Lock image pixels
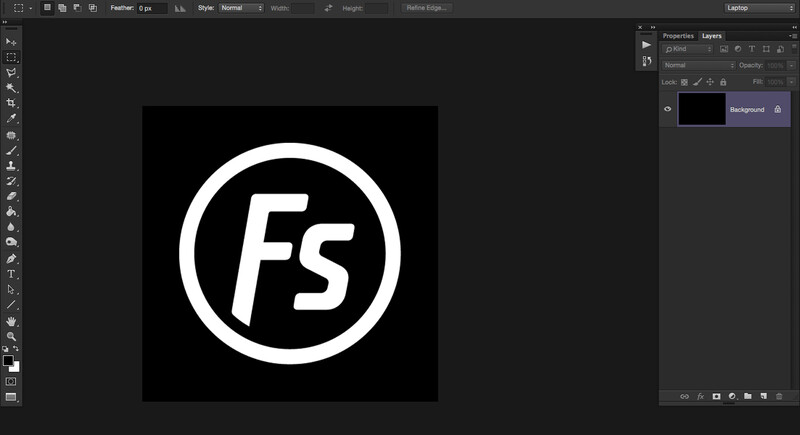800x435 pixels. 697,82
